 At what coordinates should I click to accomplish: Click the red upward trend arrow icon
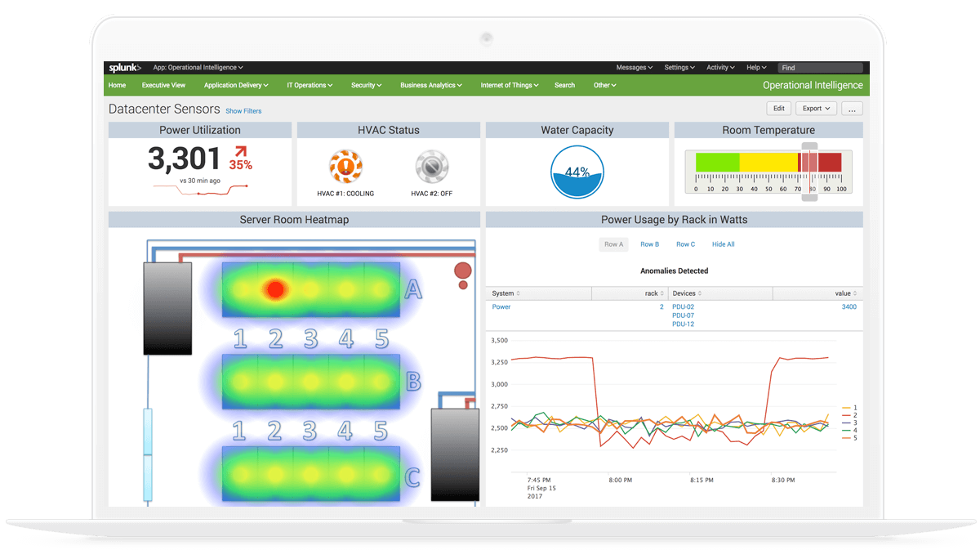(x=240, y=151)
